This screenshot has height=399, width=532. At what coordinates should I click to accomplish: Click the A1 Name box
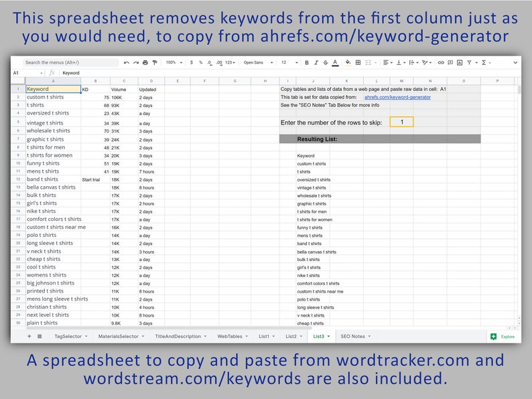coord(28,73)
